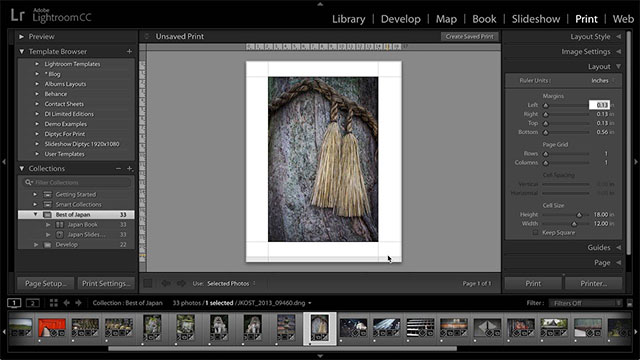The image size is (640, 360).
Task: Collapse the Collections panel
Action: [22, 169]
